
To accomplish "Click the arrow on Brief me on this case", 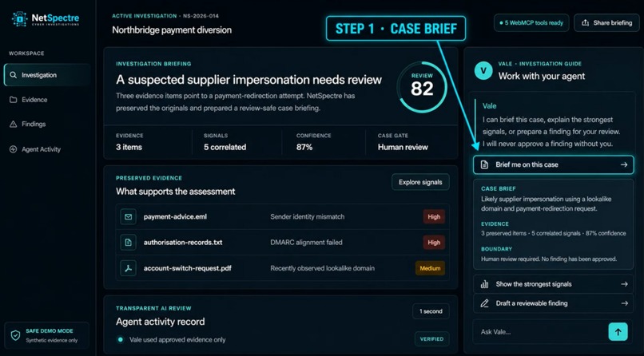I will click(x=624, y=164).
